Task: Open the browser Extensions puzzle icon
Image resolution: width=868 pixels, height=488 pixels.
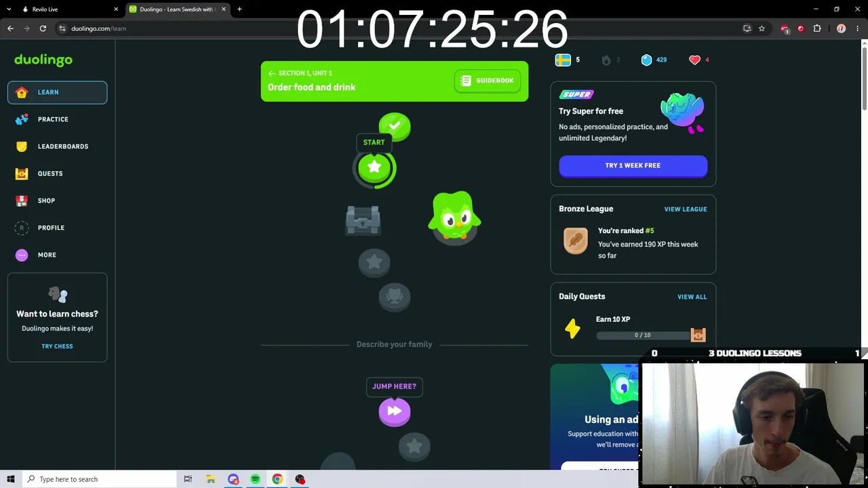Action: coord(817,28)
